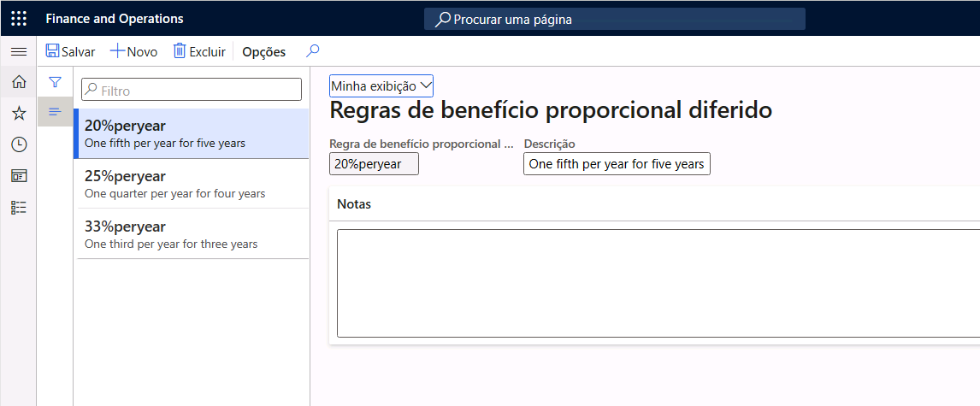This screenshot has width=980, height=406.
Task: Collapse the Notas section header
Action: [654, 204]
